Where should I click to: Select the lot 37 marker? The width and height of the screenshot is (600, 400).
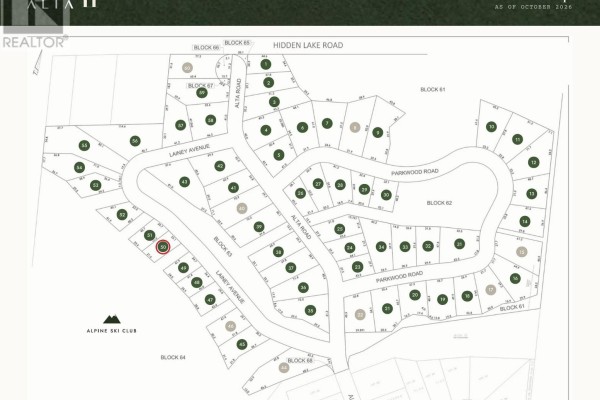pyautogui.click(x=291, y=268)
